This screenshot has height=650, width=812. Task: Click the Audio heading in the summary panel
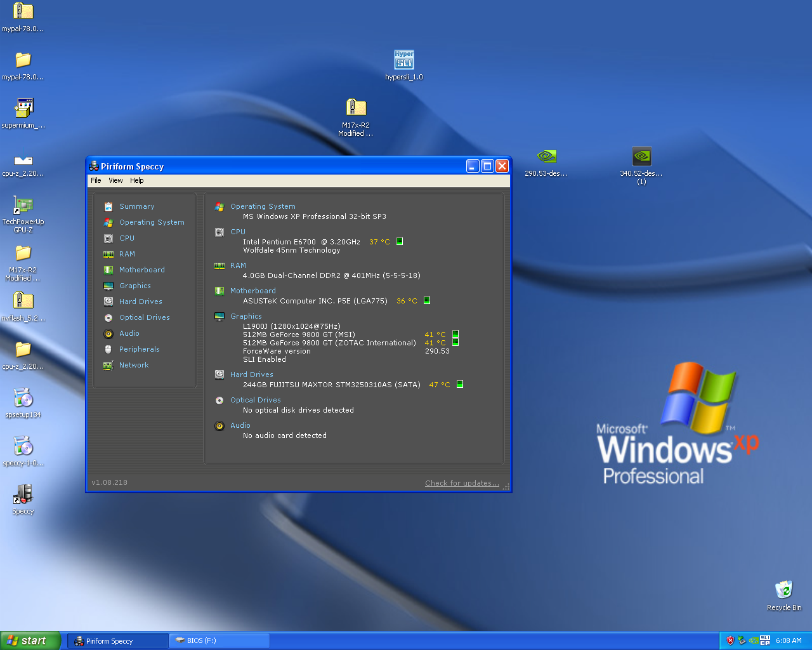tap(240, 425)
